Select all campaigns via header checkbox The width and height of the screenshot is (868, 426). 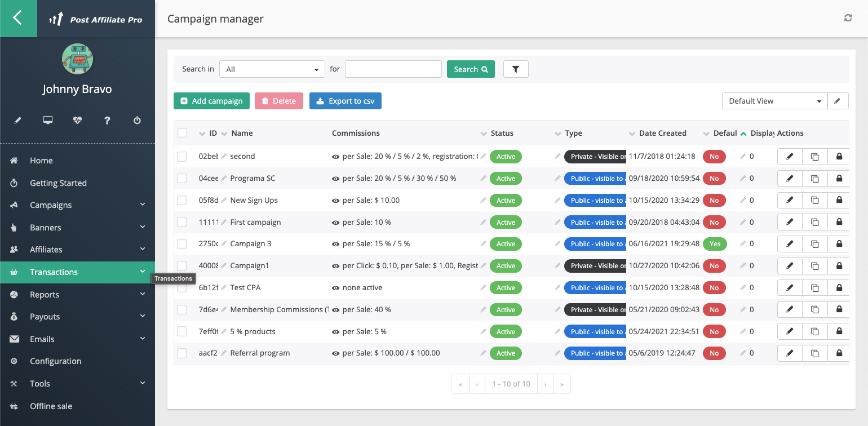182,132
